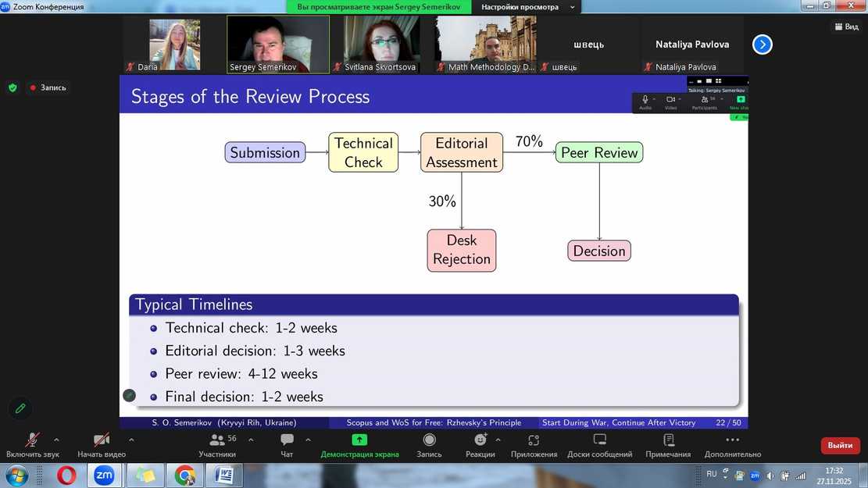Toggle the Запись recording button in toolbar
868x488 pixels.
click(429, 445)
